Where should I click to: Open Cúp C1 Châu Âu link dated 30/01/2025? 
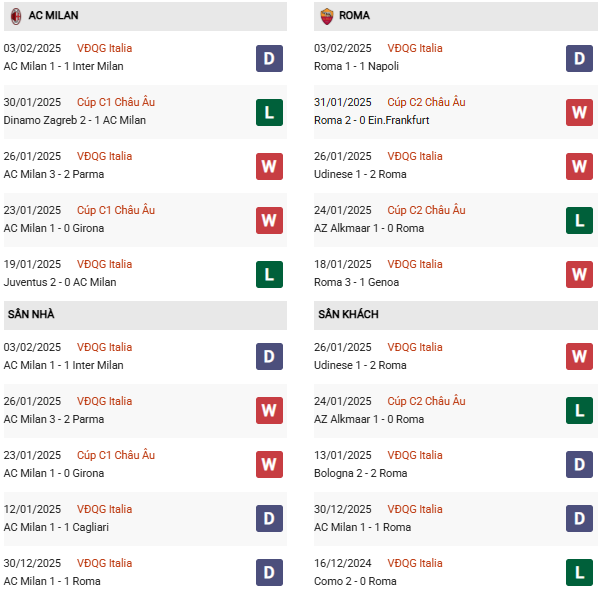116,102
